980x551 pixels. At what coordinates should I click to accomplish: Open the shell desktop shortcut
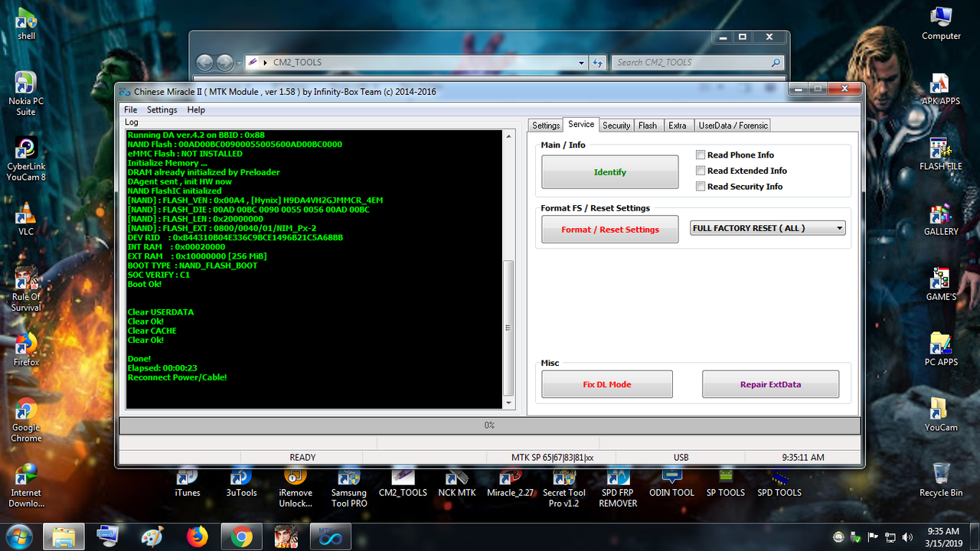tap(26, 22)
